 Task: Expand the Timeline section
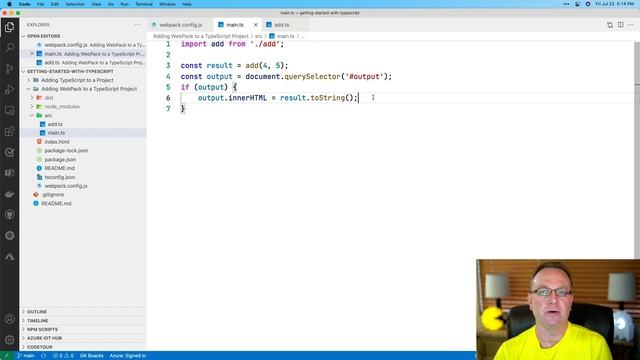tap(38, 321)
